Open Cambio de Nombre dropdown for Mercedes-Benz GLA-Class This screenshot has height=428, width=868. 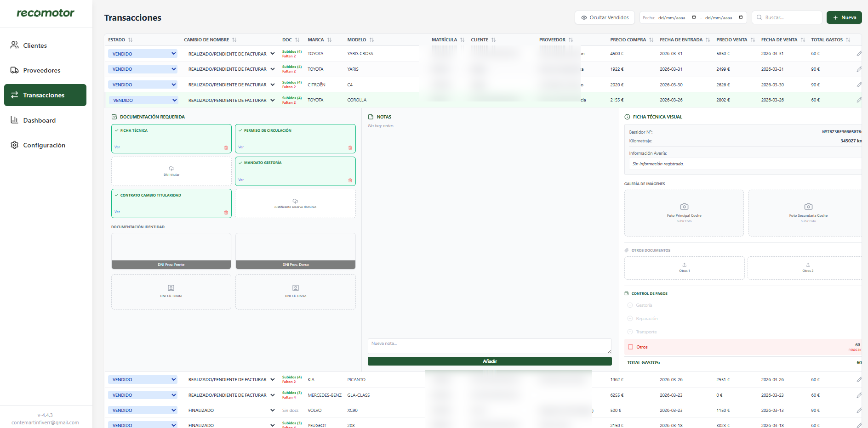pyautogui.click(x=231, y=395)
